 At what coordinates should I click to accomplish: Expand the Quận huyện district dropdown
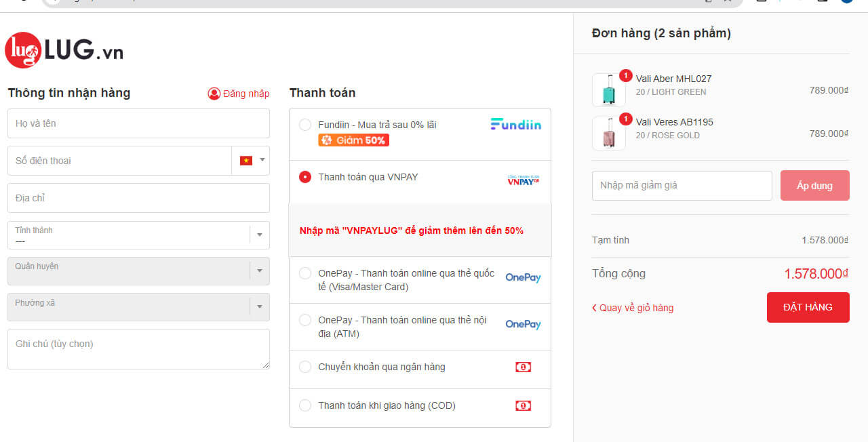point(138,271)
